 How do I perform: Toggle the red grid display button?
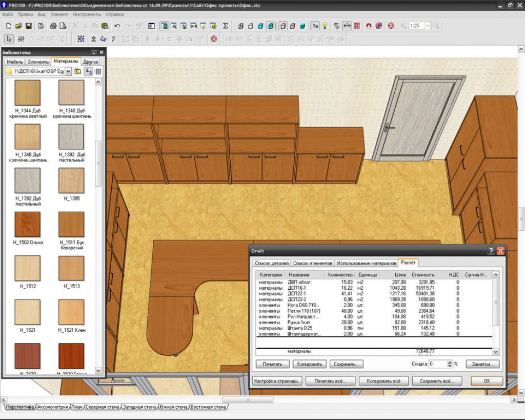(356, 25)
